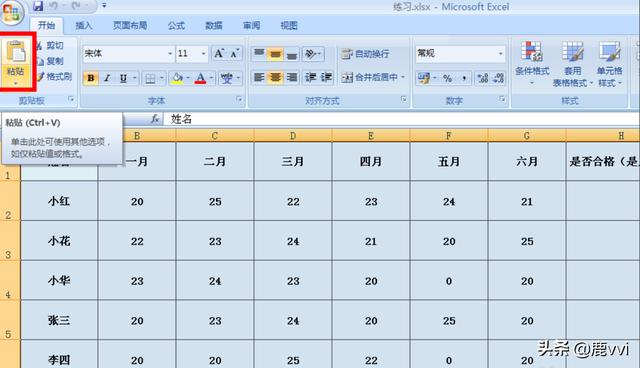The height and width of the screenshot is (368, 640).
Task: Apply the yellow fill color bucket
Action: (177, 78)
